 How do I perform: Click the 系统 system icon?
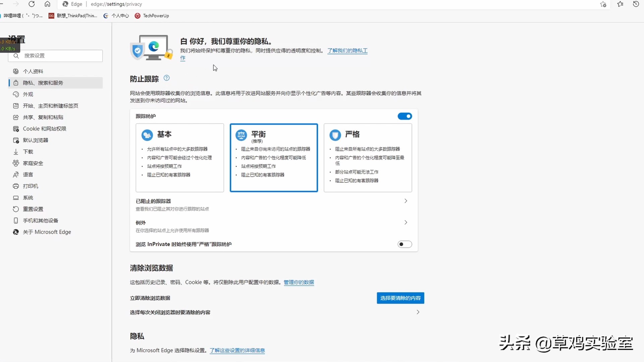click(x=16, y=197)
